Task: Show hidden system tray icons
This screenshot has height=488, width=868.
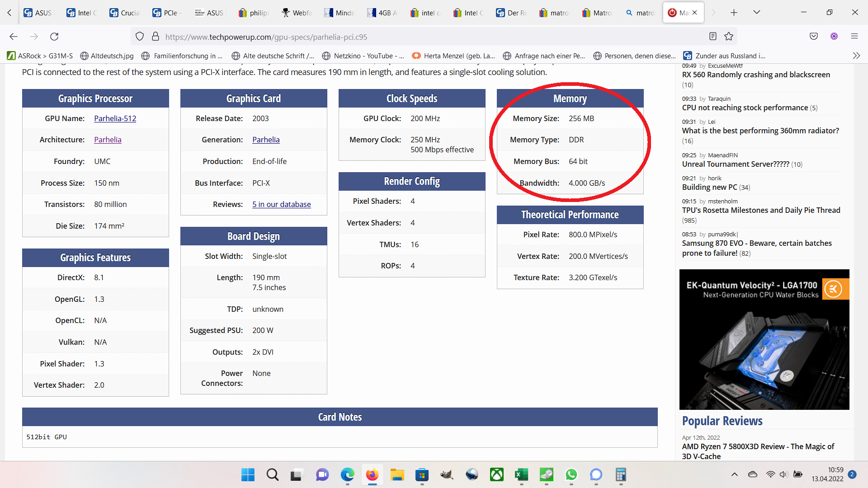Action: coord(735,474)
